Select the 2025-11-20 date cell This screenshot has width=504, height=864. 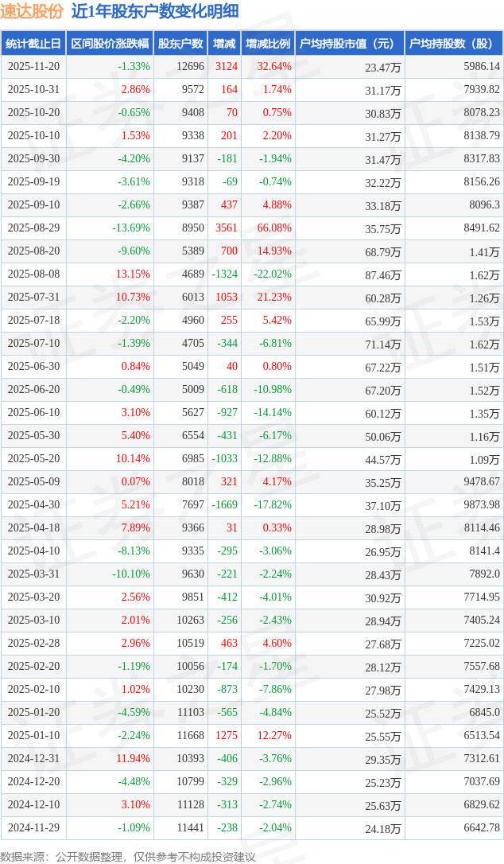coord(33,67)
